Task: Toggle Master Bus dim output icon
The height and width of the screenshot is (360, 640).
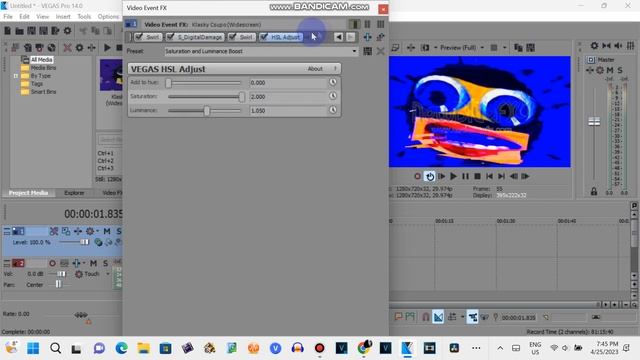Action: [618, 46]
